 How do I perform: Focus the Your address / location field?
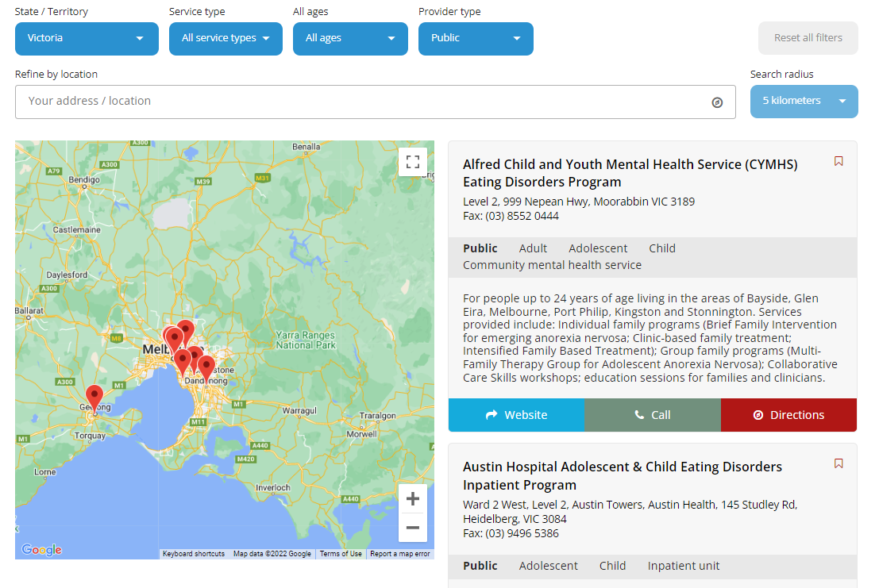(375, 102)
